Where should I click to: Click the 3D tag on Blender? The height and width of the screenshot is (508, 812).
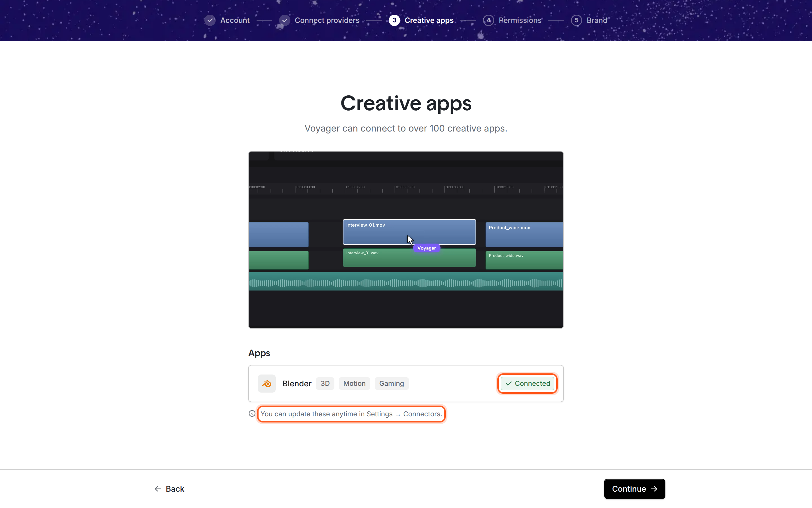tap(325, 383)
